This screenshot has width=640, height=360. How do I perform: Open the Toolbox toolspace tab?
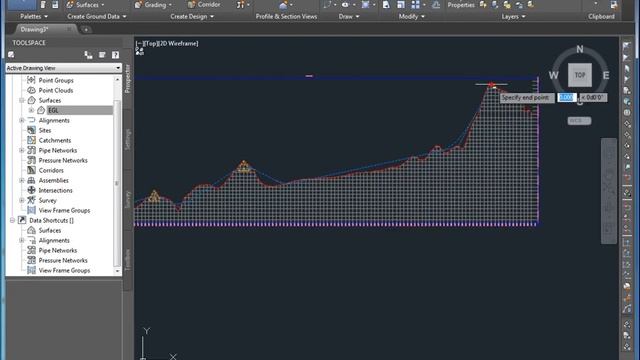[127, 259]
